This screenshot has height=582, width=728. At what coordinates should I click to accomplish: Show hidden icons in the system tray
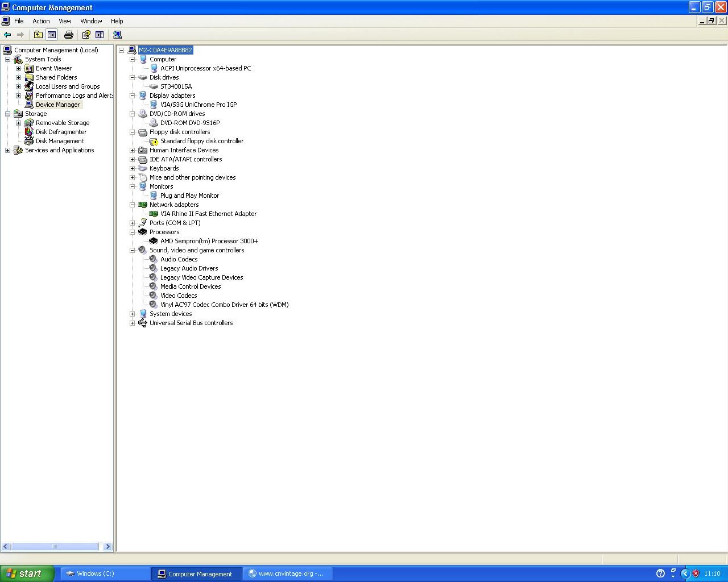tap(685, 573)
